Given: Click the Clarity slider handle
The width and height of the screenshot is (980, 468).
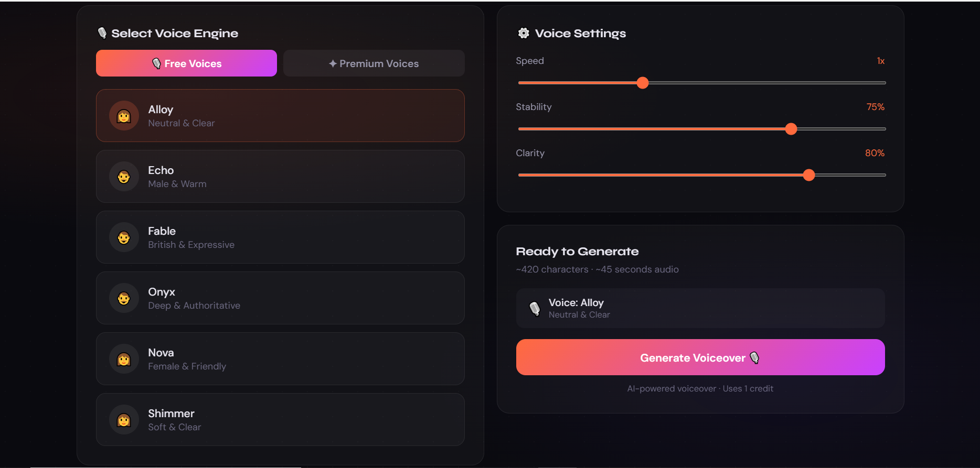Looking at the screenshot, I should click(x=809, y=175).
